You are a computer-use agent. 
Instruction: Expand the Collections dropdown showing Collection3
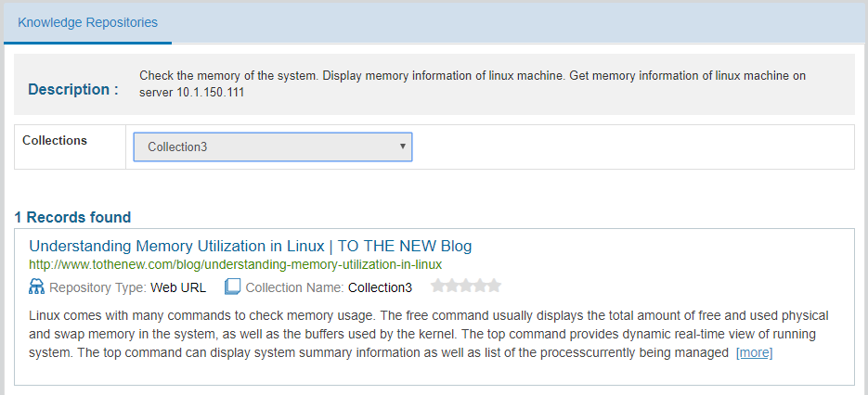[x=273, y=147]
